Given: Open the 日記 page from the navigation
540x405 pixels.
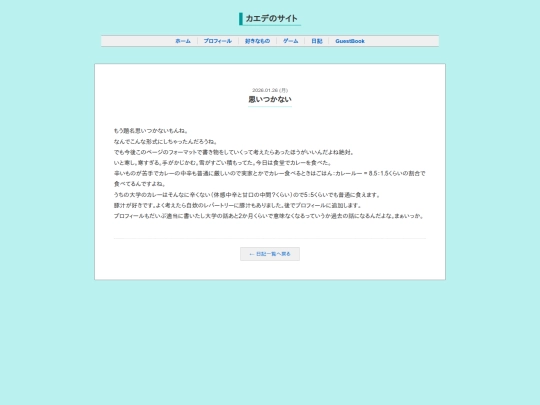Looking at the screenshot, I should (317, 41).
